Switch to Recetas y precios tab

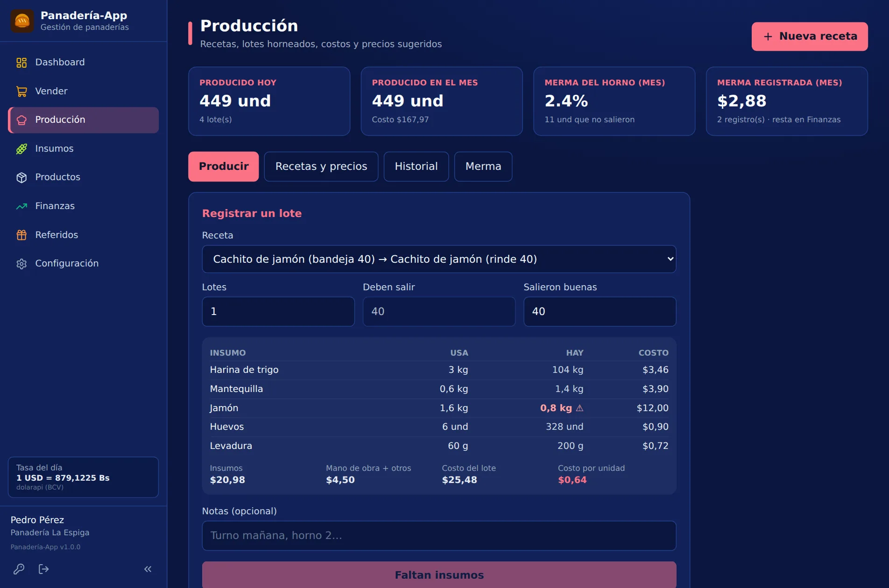[321, 167]
